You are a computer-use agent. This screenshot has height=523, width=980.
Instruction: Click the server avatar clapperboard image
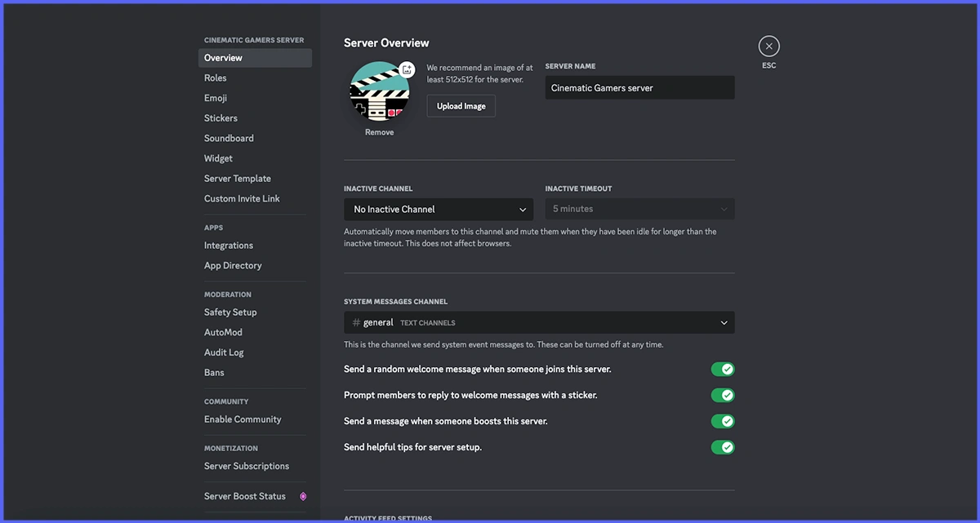(379, 91)
